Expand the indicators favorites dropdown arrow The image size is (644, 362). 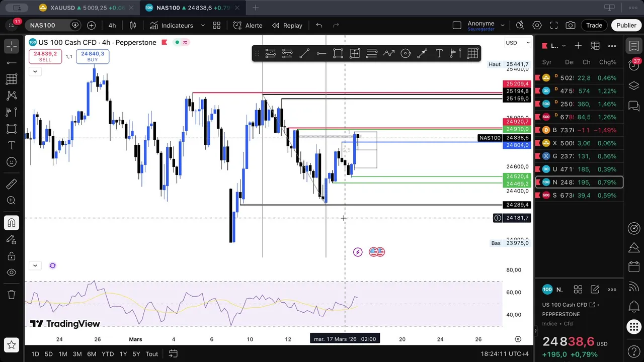[x=203, y=25]
